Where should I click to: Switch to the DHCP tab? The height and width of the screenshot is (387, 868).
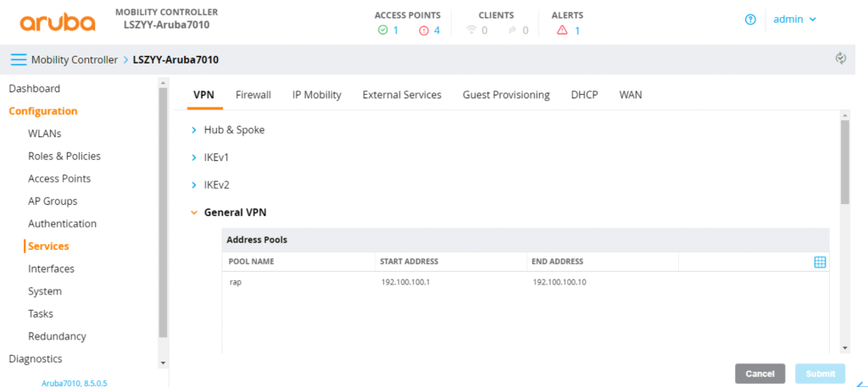point(585,95)
